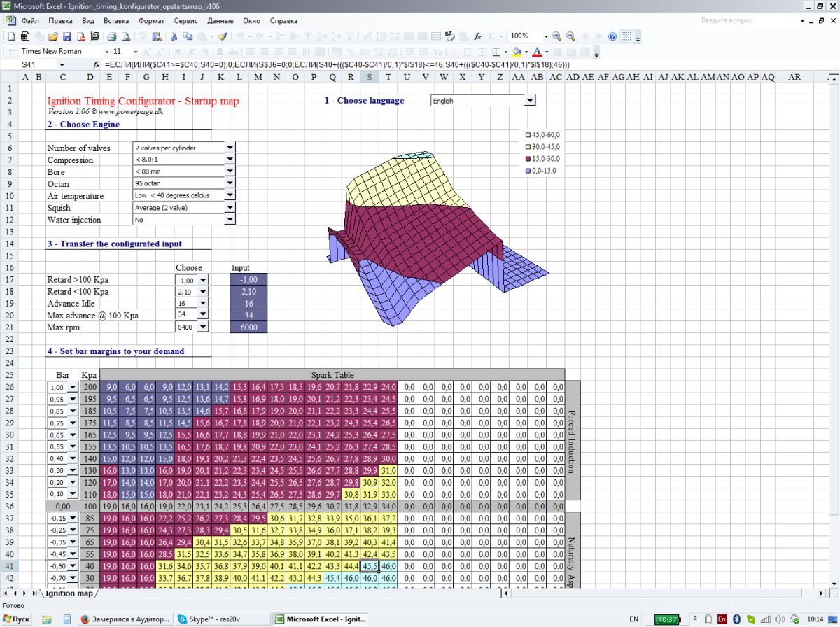Open the English language dropdown
The image size is (840, 627).
coord(530,101)
